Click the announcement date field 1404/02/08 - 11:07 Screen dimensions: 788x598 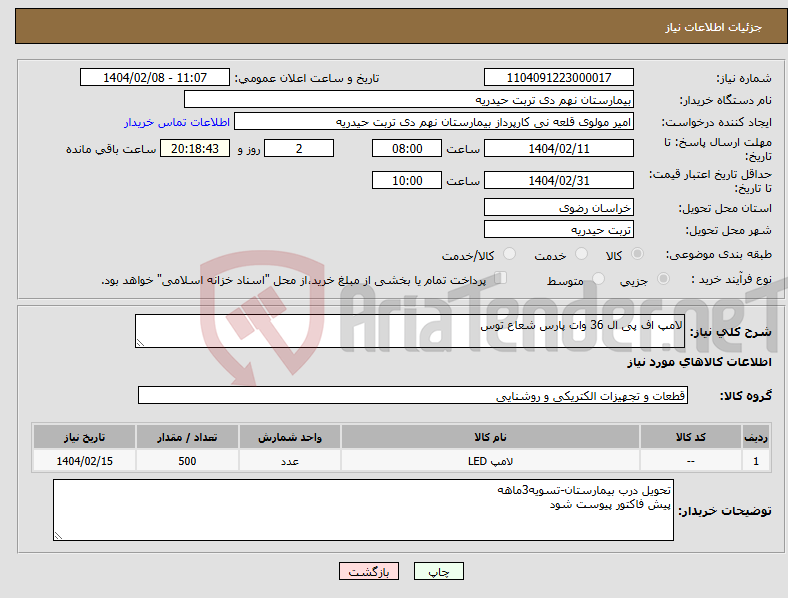(155, 77)
